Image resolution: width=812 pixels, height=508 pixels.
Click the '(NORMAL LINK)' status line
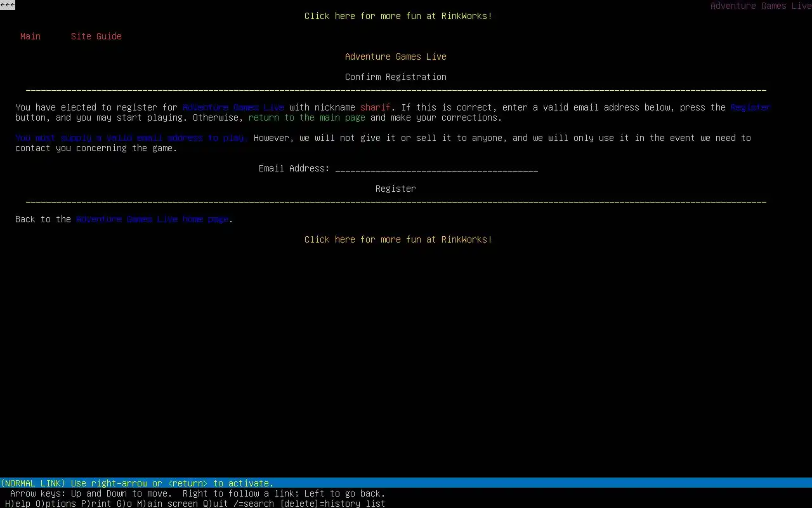(406, 483)
